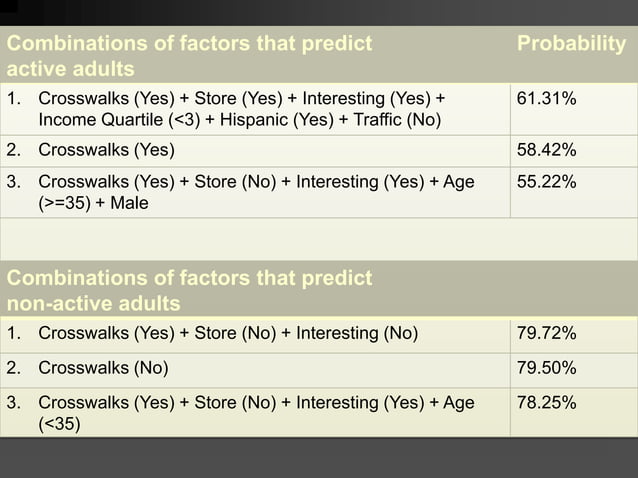Image resolution: width=638 pixels, height=478 pixels.
Task: Click the 58.42% probability value
Action: pos(546,151)
